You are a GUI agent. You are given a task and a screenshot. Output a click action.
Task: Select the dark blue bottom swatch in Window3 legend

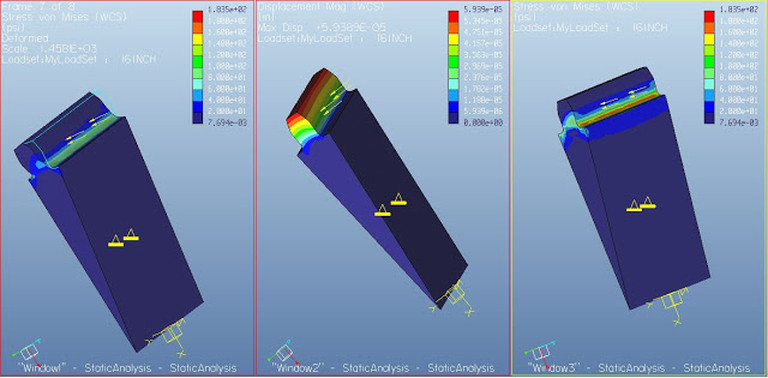tap(709, 118)
